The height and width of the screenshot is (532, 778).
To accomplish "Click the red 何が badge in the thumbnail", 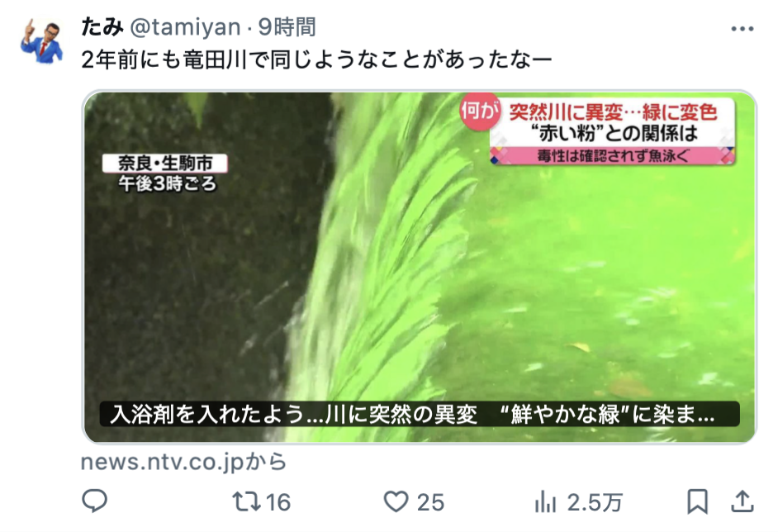I will (479, 112).
